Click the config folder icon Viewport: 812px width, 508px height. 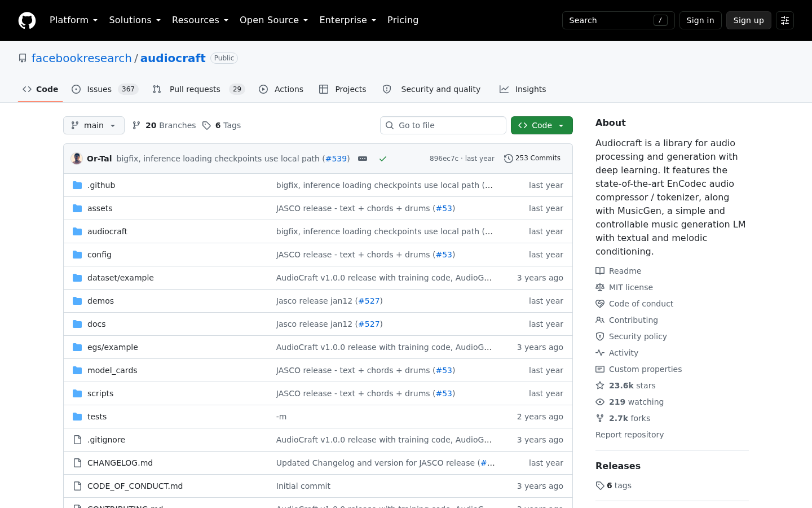coord(77,255)
